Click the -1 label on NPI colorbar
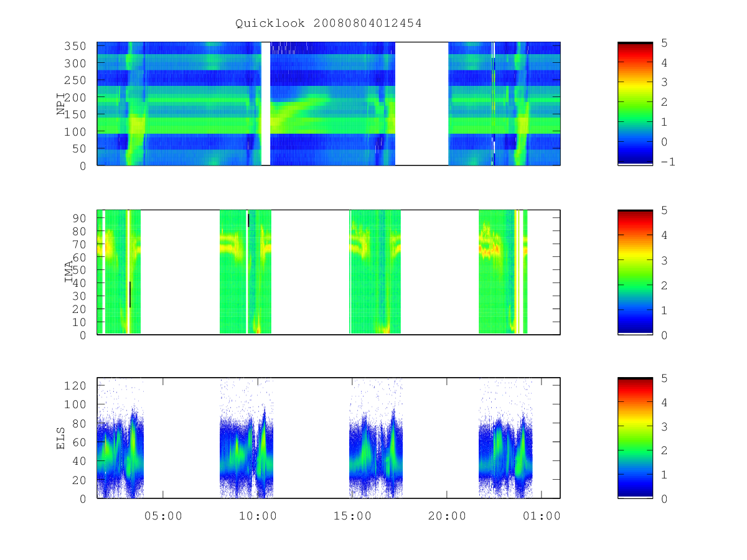 [x=668, y=162]
